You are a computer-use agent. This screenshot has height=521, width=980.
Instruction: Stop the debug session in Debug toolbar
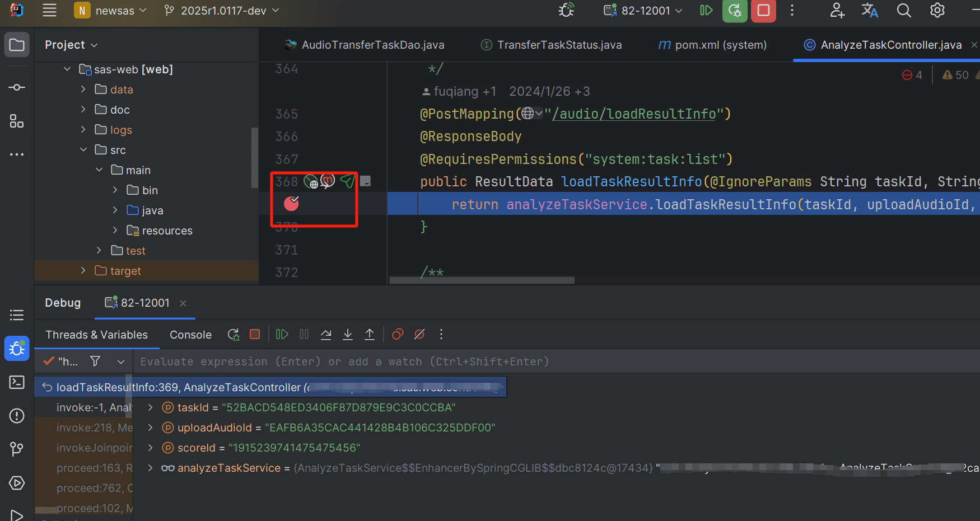coord(255,334)
